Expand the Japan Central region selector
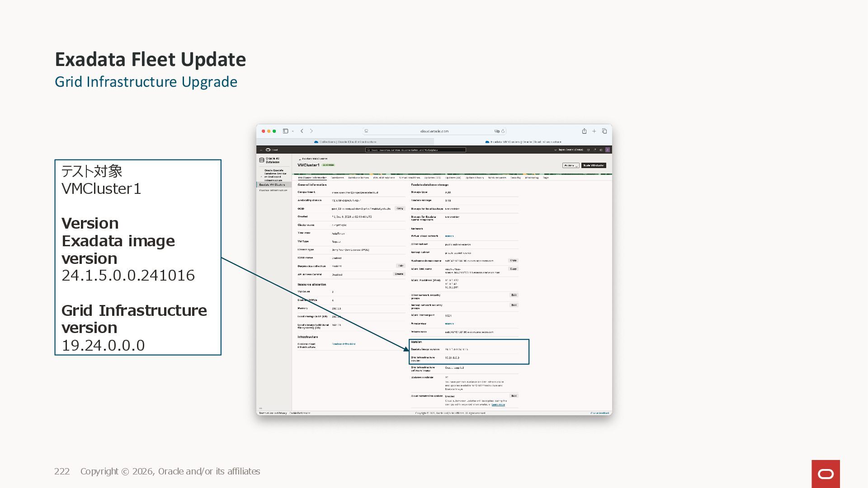The width and height of the screenshot is (868, 488). [570, 150]
